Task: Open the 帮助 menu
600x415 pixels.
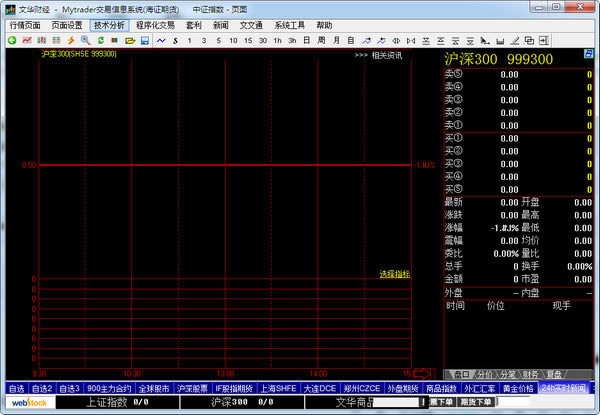Action: [x=324, y=25]
